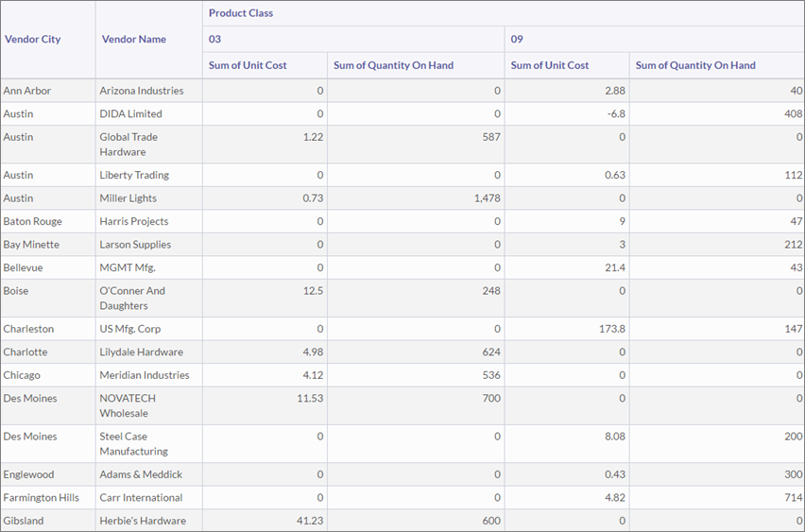
Task: Click Sum of Unit Cost header under 03
Action: (x=248, y=65)
